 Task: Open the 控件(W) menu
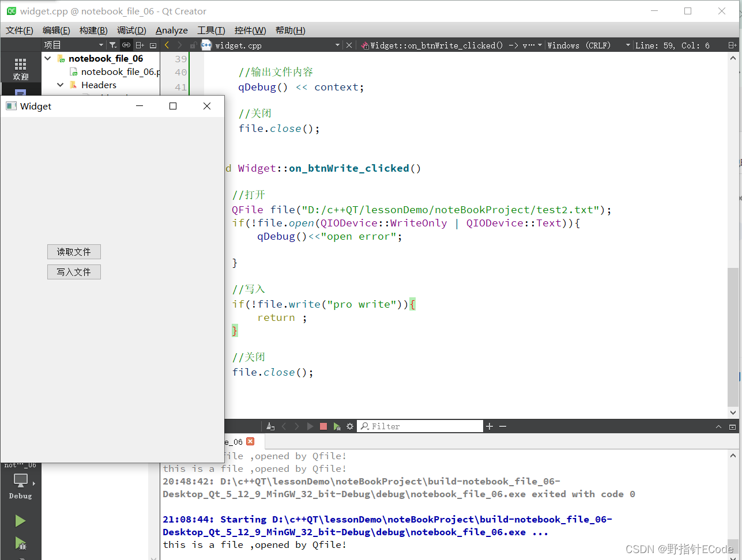250,30
